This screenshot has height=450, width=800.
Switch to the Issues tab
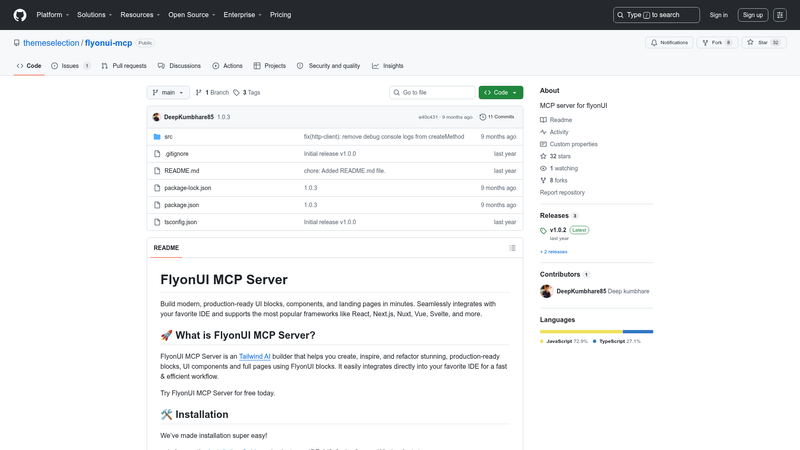click(x=71, y=66)
